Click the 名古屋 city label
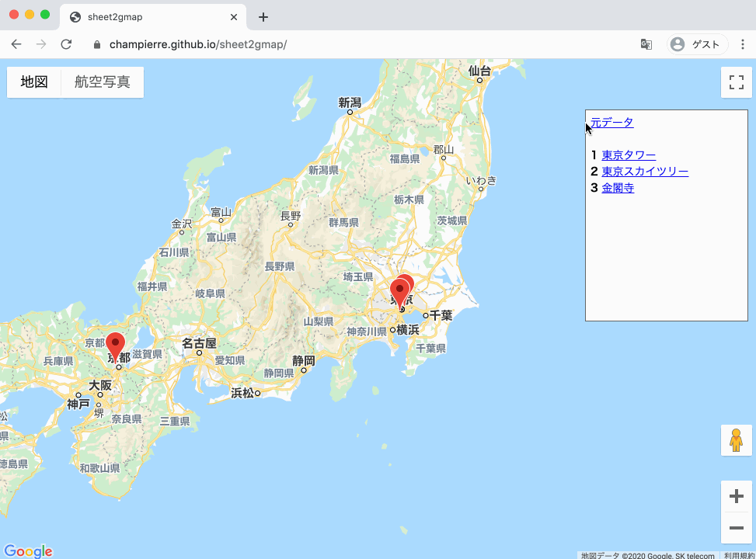 [x=199, y=344]
